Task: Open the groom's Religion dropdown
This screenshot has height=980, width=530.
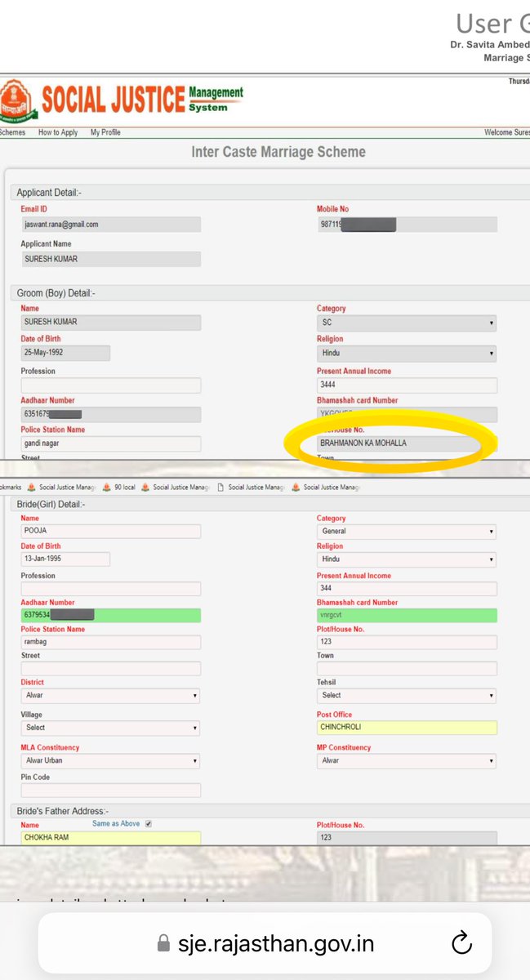Action: [407, 354]
